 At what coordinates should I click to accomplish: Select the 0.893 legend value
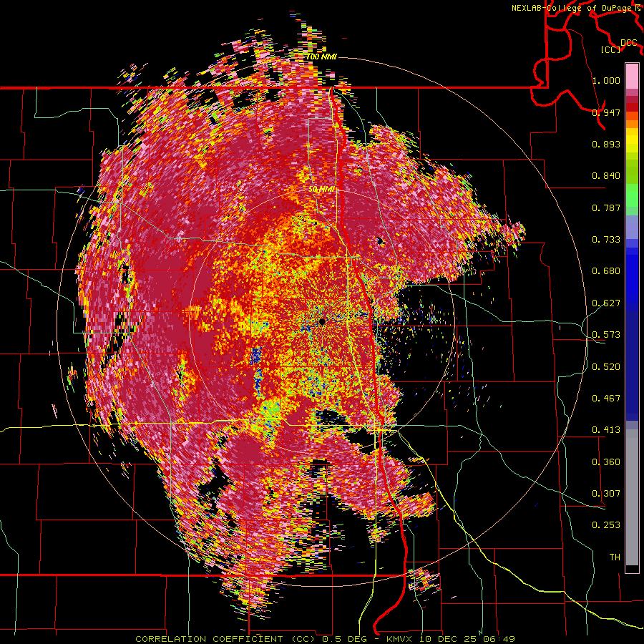606,144
